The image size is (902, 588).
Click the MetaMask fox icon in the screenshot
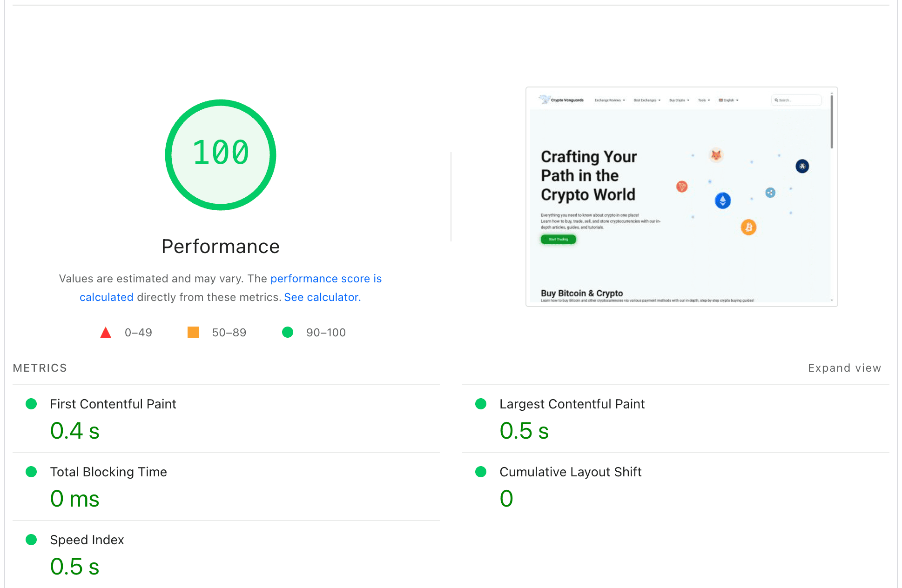click(x=716, y=155)
